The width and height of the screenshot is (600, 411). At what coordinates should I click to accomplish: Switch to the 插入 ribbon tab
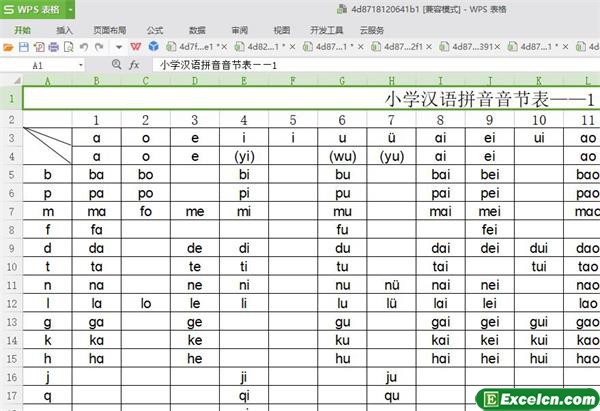point(64,30)
